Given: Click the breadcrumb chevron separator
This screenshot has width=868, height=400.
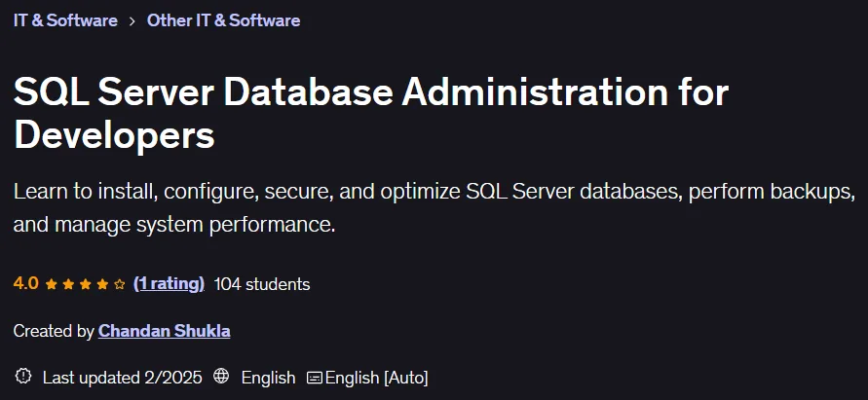Looking at the screenshot, I should [132, 21].
